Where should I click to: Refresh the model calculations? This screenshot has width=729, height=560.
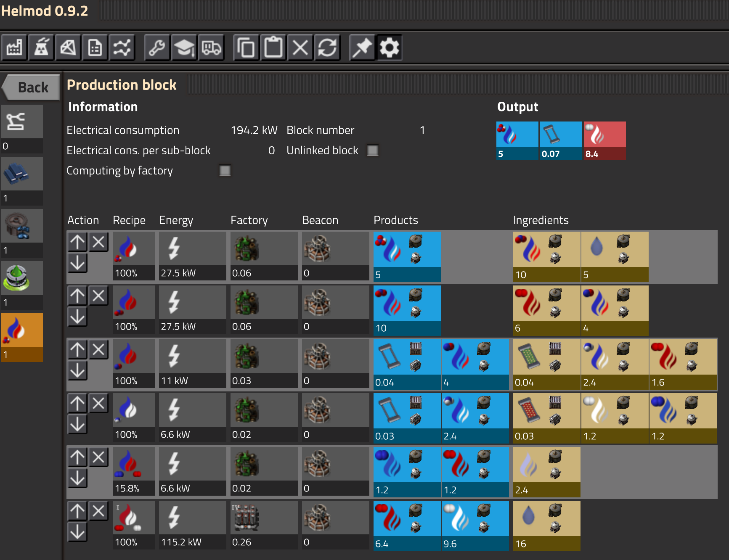(x=327, y=47)
